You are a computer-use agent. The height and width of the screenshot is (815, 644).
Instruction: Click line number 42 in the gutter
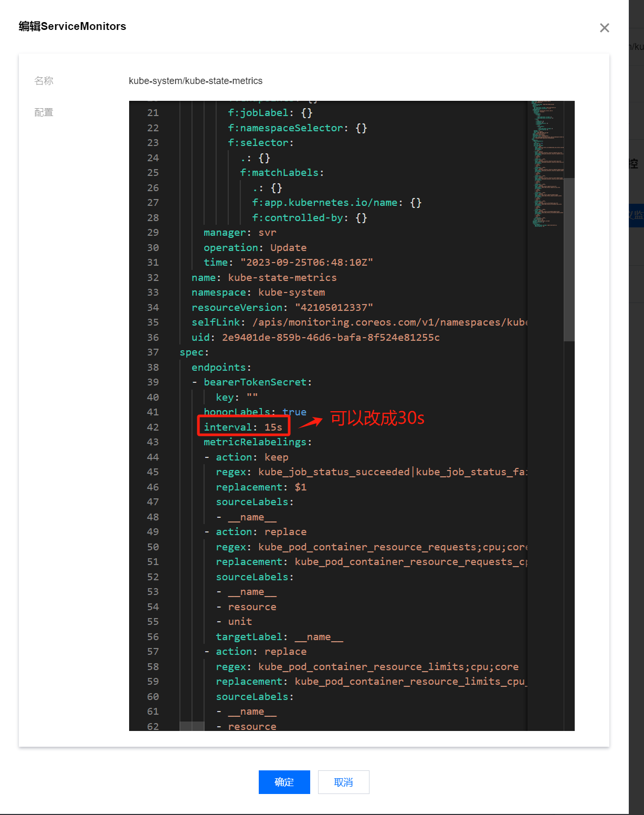153,427
